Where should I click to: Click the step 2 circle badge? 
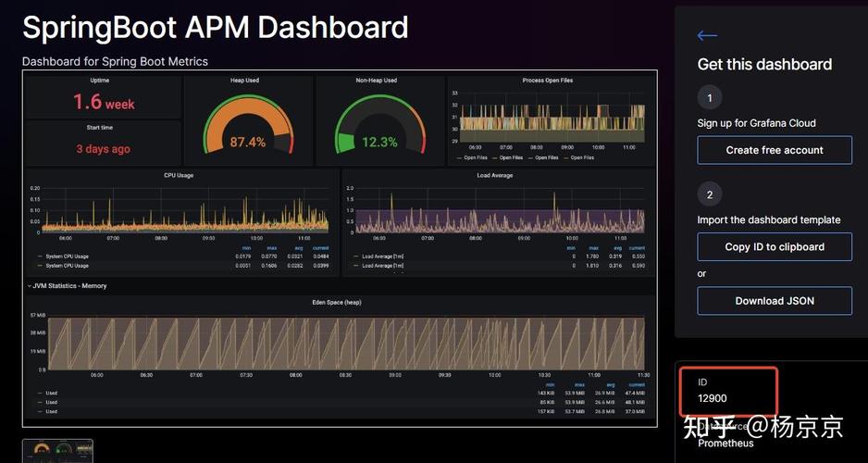click(710, 194)
